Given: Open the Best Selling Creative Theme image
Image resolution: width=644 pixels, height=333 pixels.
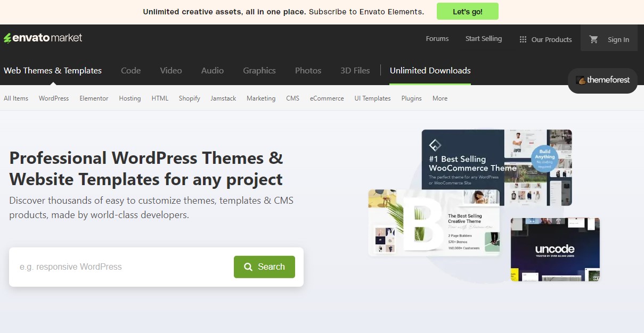Looking at the screenshot, I should pyautogui.click(x=434, y=222).
